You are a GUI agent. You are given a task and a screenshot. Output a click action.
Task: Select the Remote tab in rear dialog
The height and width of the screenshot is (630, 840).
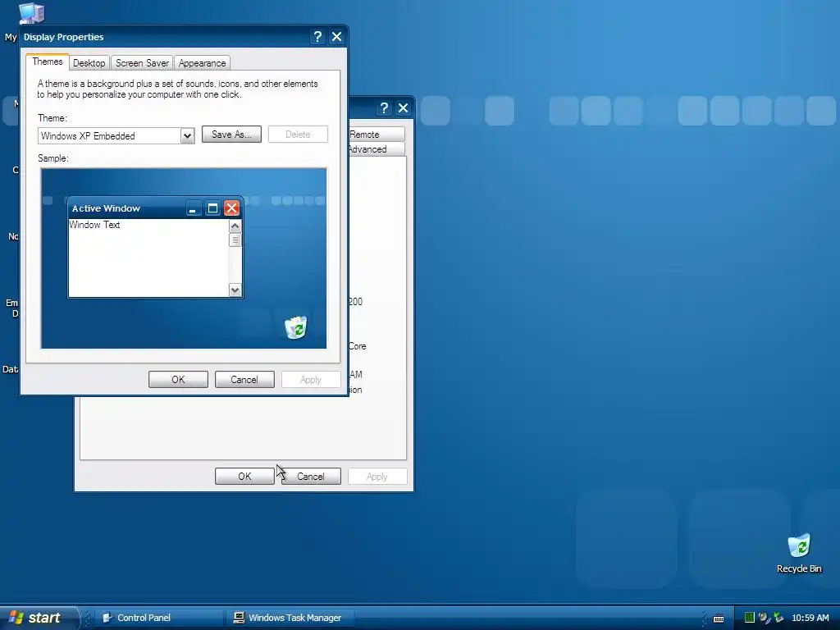[x=376, y=135]
